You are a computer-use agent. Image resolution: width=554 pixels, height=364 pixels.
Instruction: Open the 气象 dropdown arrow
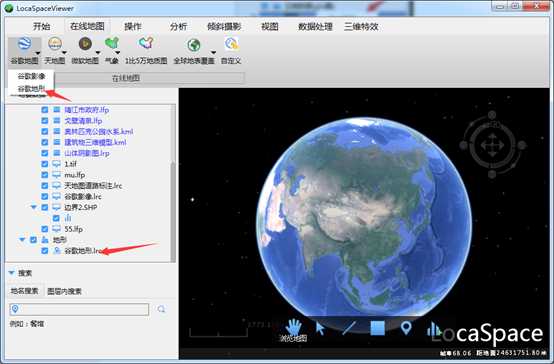(x=118, y=53)
